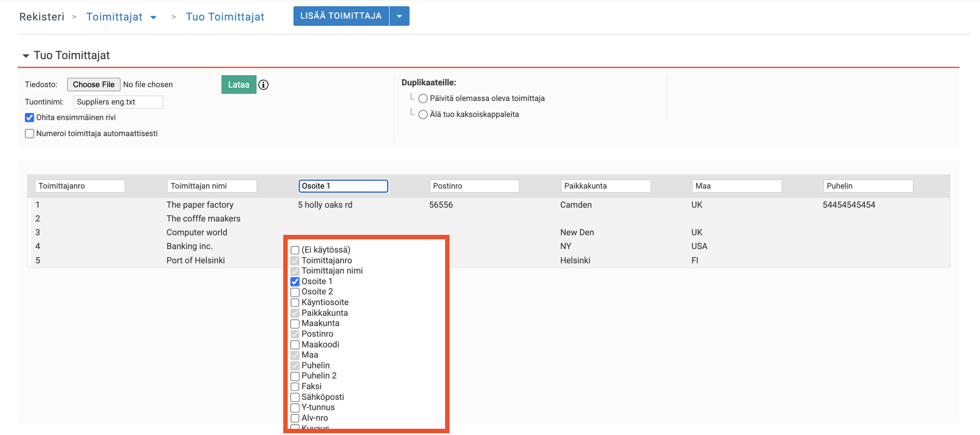Open the Lisää Toimittaja split-button arrow

click(x=399, y=16)
